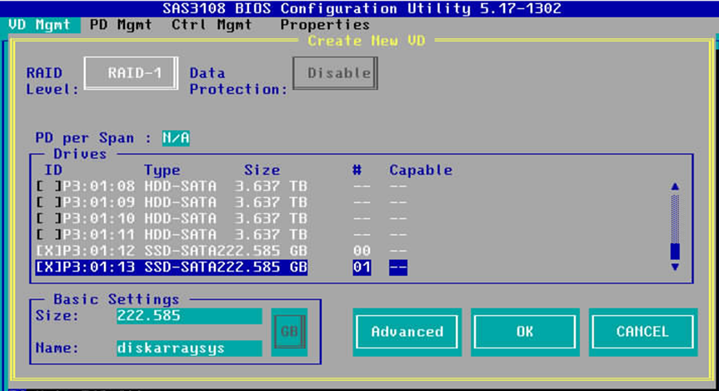Switch to the PD Mgmt tab

click(121, 25)
